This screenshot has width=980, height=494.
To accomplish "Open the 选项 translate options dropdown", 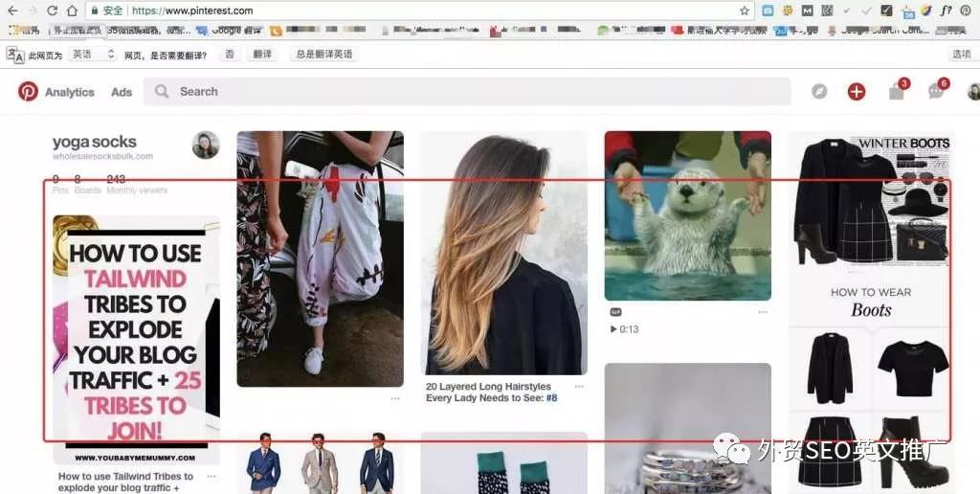I will coord(961,55).
